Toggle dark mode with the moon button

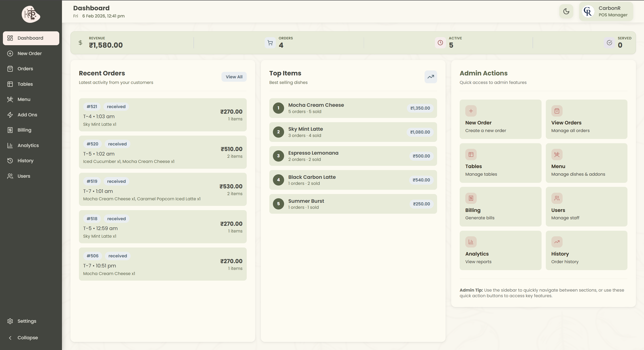(x=566, y=11)
